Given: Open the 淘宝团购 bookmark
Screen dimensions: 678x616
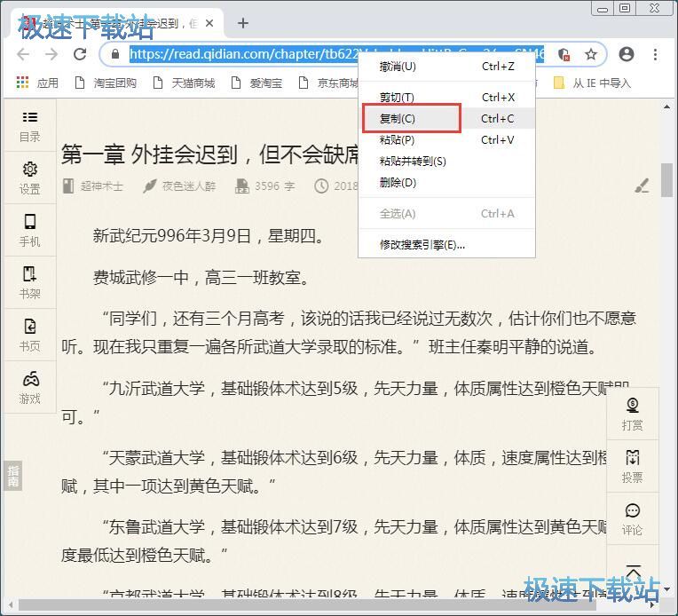Looking at the screenshot, I should pos(106,83).
